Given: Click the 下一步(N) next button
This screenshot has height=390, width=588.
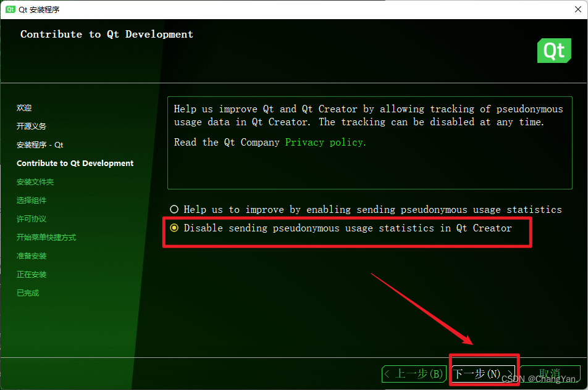Looking at the screenshot, I should (483, 373).
